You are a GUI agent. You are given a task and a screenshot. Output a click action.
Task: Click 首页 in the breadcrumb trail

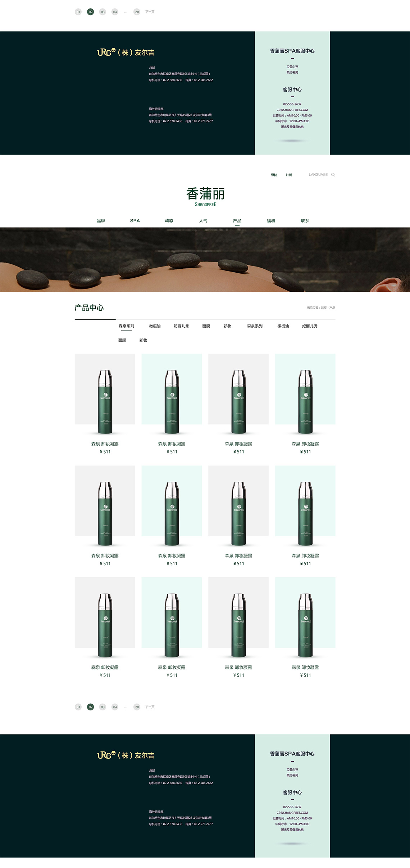click(x=324, y=308)
